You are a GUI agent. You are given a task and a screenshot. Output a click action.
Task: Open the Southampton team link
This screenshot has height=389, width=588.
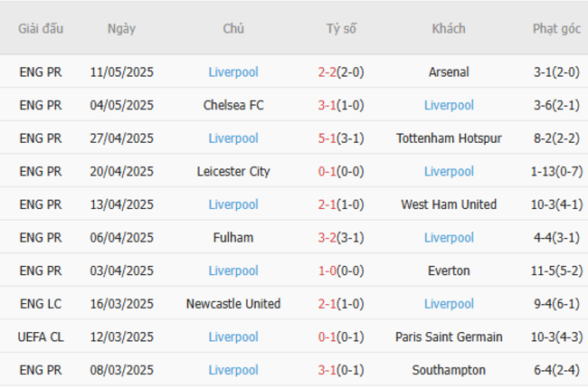[x=449, y=370]
